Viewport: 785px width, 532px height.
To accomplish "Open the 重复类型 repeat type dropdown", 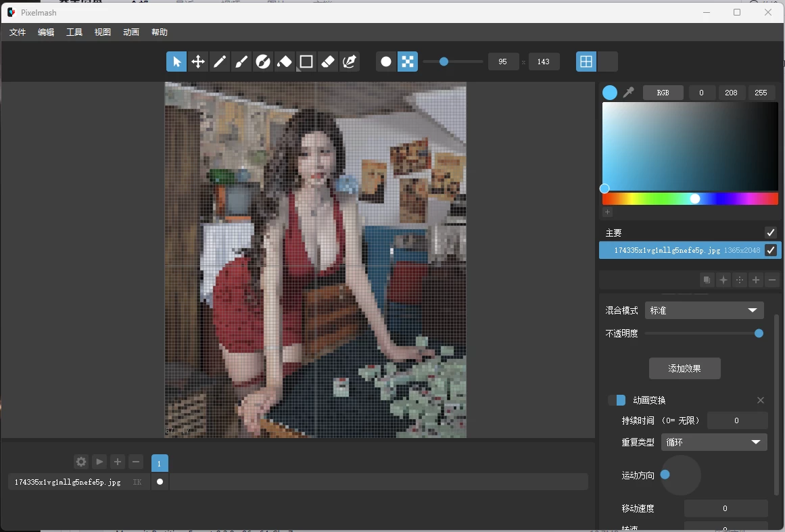I will click(713, 442).
